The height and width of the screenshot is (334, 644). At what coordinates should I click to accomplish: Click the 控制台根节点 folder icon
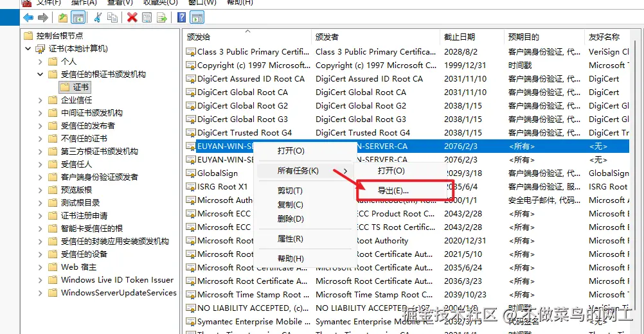[28, 36]
